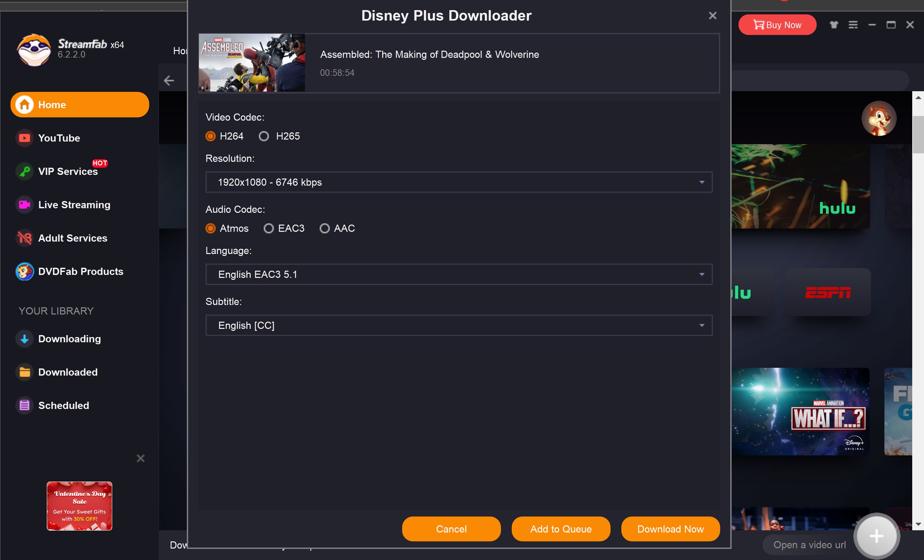This screenshot has width=924, height=560.
Task: Click the vertical scrollbar thumb
Action: tap(918, 135)
